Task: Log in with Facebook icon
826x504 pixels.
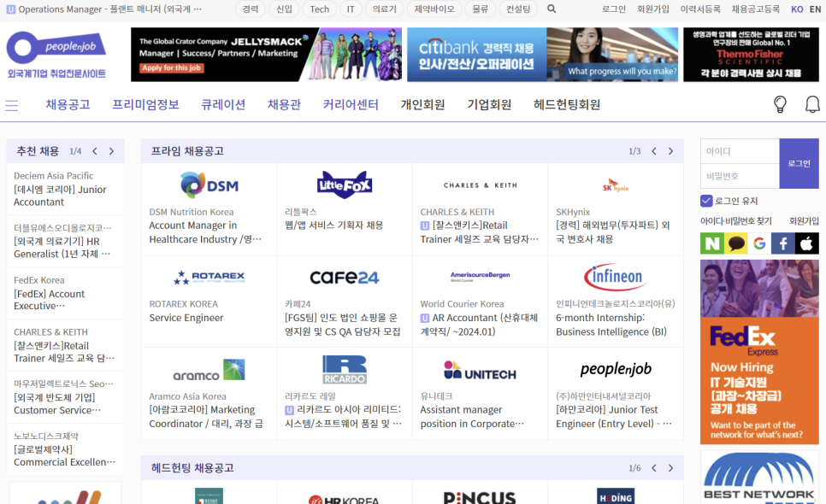Action: pos(783,243)
